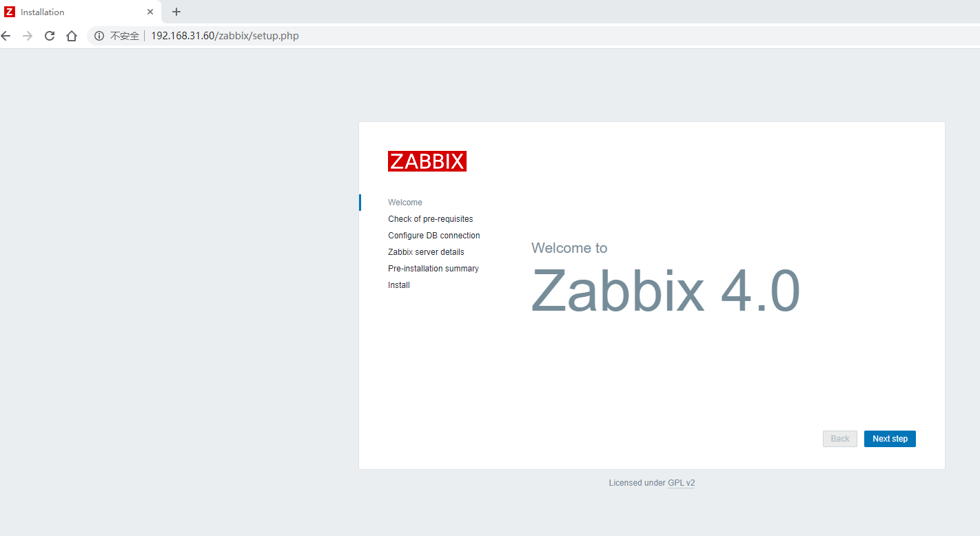Open the GPL v2 license link

tap(682, 483)
